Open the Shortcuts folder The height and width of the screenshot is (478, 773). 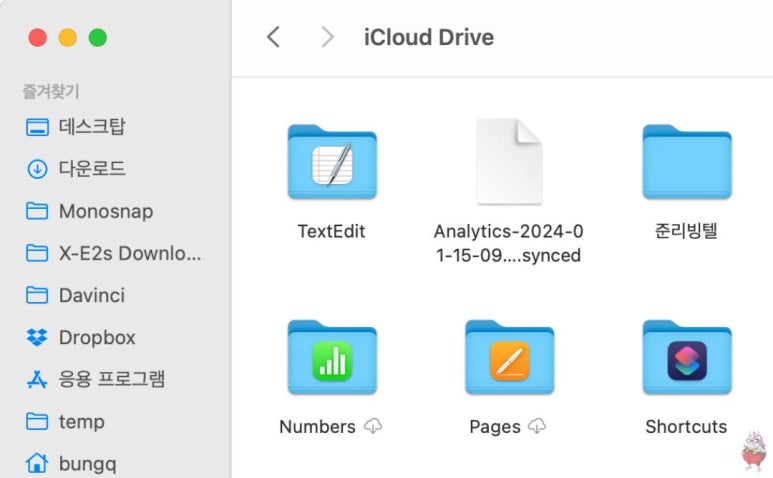pyautogui.click(x=687, y=357)
